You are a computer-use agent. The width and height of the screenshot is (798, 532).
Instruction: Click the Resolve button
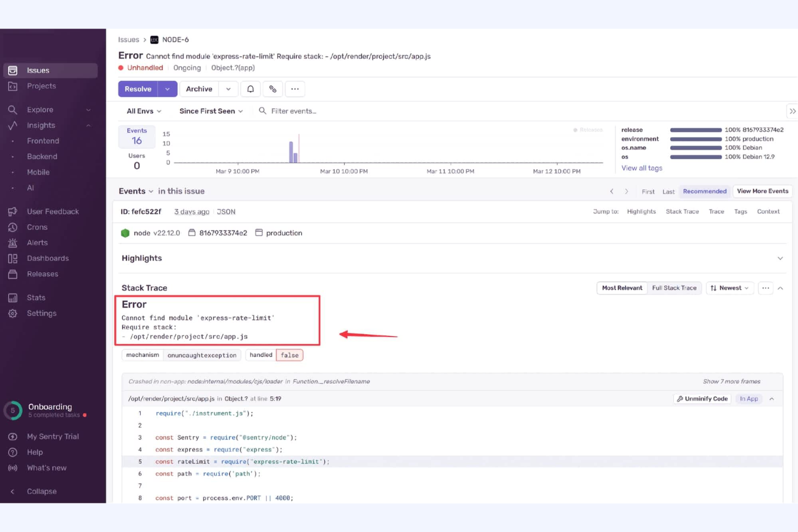(x=137, y=88)
